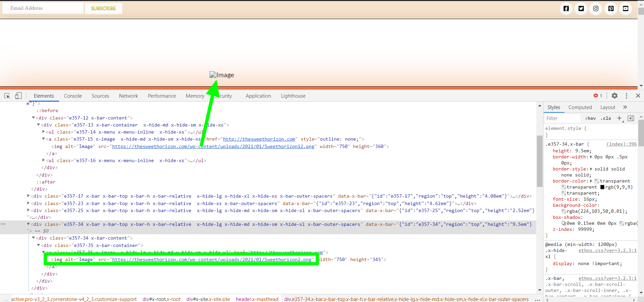Image resolution: width=644 pixels, height=302 pixels.
Task: Open the Network tab
Action: click(129, 96)
